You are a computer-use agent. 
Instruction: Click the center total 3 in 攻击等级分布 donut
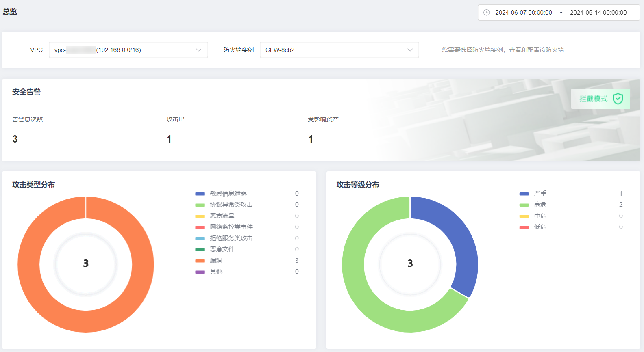pos(410,263)
